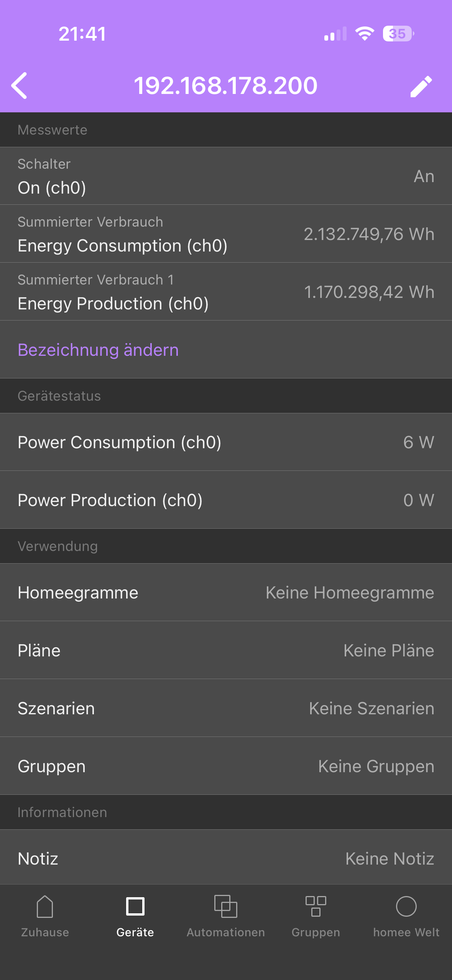Open the Automationen overlapping squares icon
Image resolution: width=452 pixels, height=980 pixels.
click(225, 906)
